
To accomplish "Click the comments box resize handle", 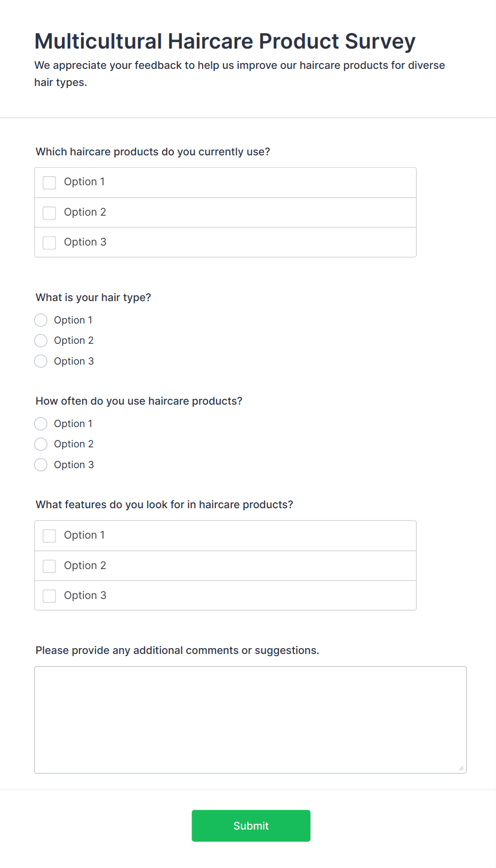I will click(x=461, y=768).
